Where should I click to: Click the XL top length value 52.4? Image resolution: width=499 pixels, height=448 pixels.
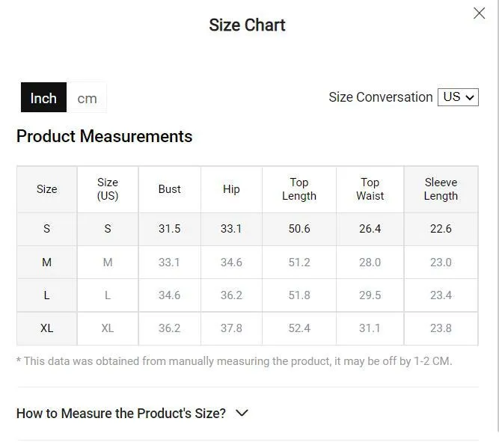pos(299,328)
